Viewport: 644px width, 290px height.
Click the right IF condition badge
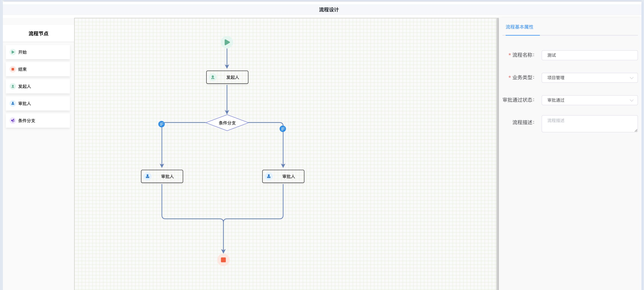pos(282,129)
